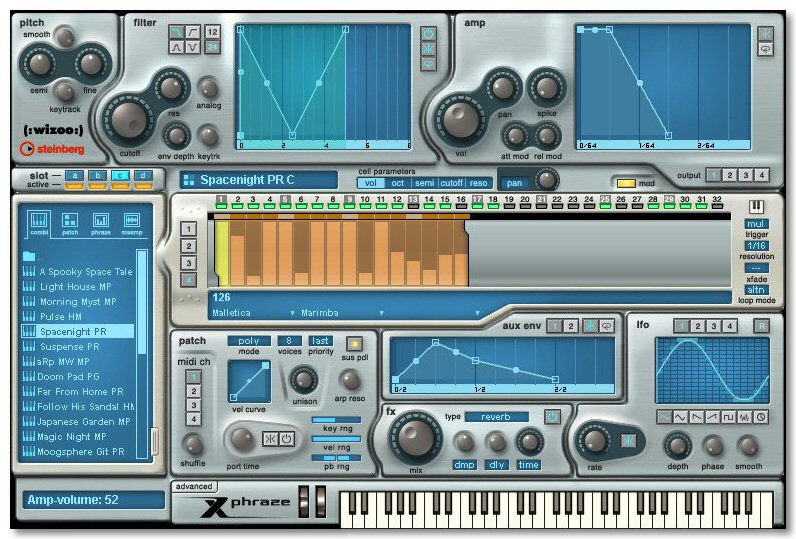Toggle the sus pdl switch
The height and width of the screenshot is (539, 796).
click(x=353, y=345)
